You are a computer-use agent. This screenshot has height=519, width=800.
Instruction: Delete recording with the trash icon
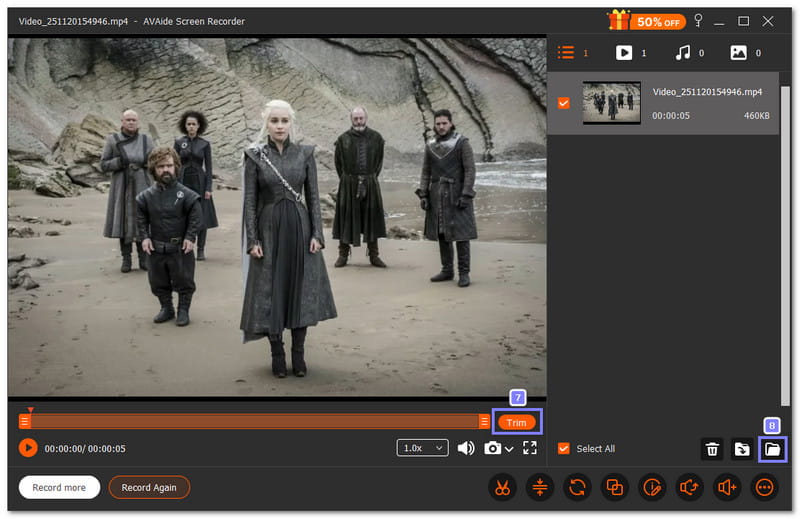tap(712, 449)
